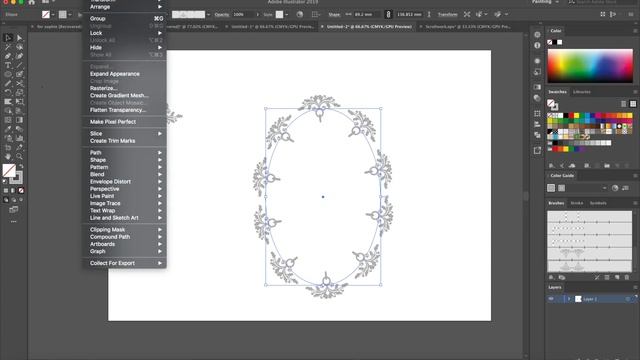
Task: Open the brush definition dropdown
Action: [x=209, y=15]
